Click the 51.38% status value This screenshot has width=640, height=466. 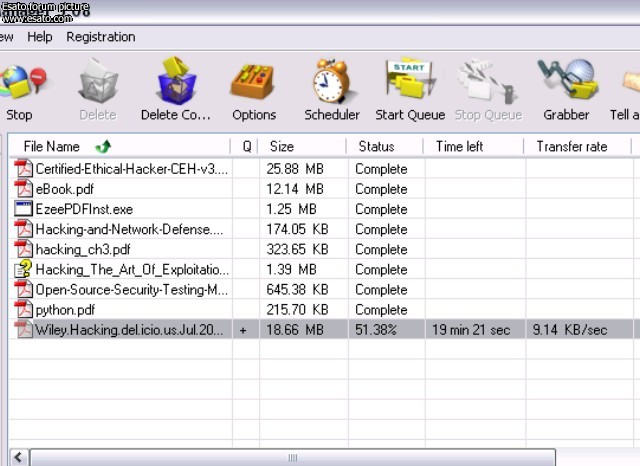(x=376, y=330)
